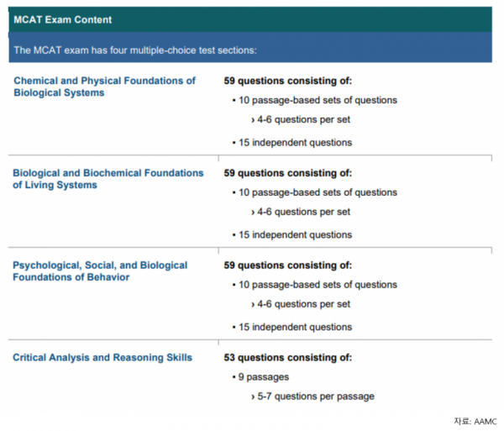Click 15 independent questions under Biological section
Screen dimensions: 504x431
(x=292, y=234)
